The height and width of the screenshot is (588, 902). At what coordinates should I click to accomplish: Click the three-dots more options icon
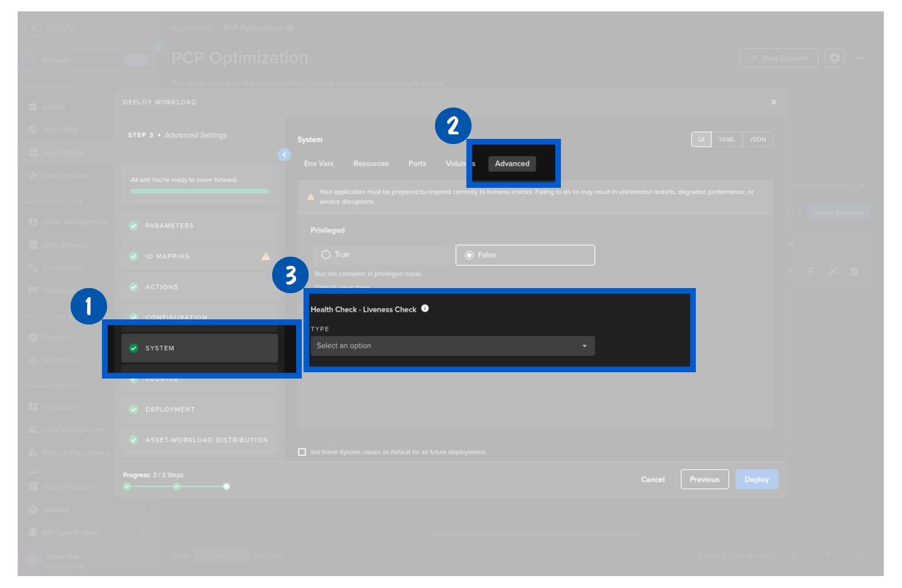(x=860, y=58)
